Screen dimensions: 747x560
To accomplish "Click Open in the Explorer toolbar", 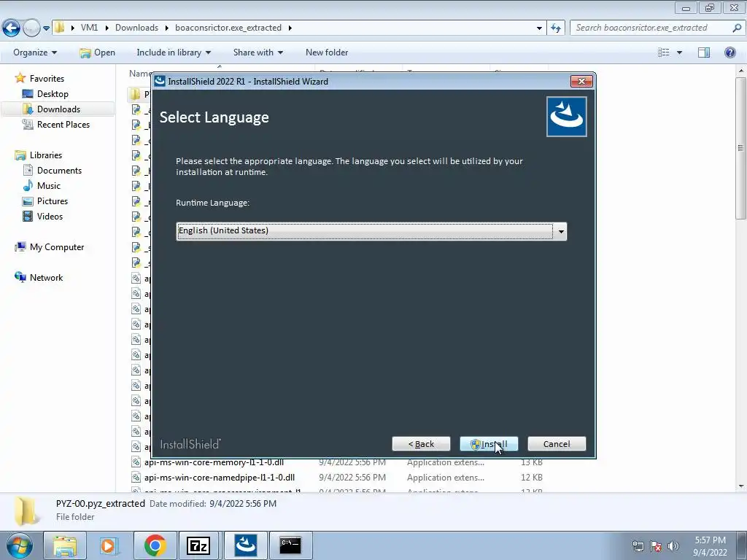I will pyautogui.click(x=98, y=52).
